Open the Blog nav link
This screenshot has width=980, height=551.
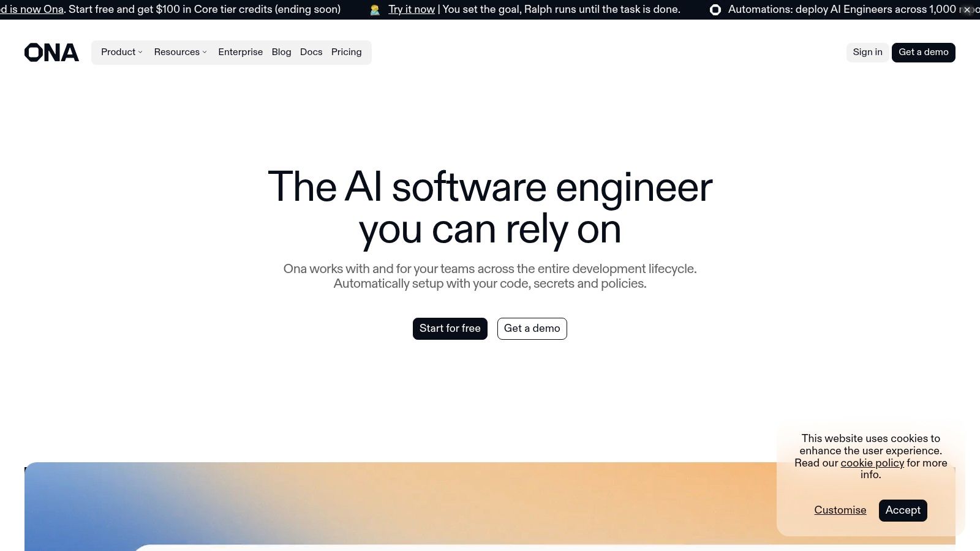pyautogui.click(x=281, y=52)
